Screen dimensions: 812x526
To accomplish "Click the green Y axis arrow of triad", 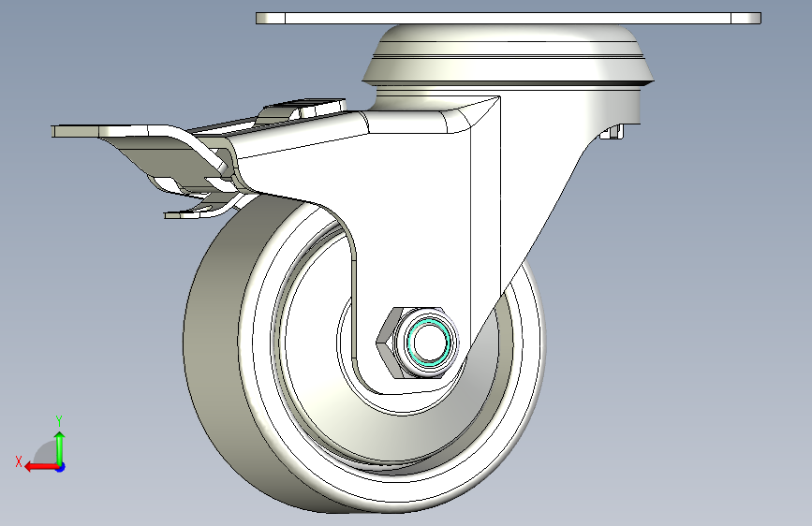I will click(60, 448).
